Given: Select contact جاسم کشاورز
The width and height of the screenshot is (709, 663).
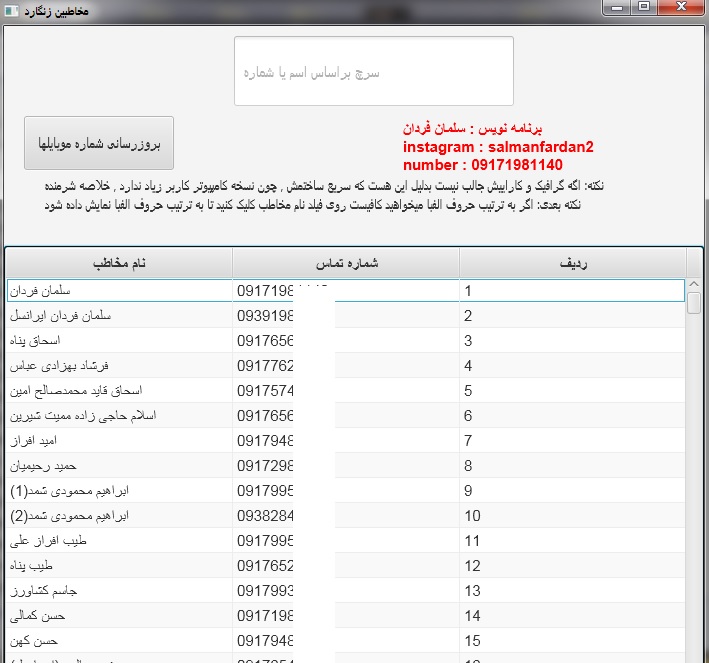Looking at the screenshot, I should pos(43,591).
